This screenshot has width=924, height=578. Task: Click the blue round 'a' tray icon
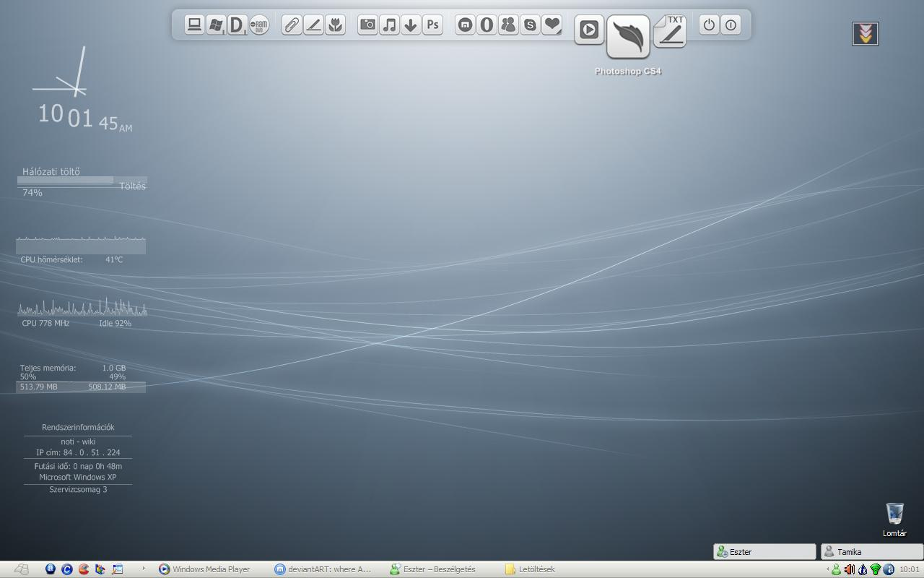(x=889, y=569)
